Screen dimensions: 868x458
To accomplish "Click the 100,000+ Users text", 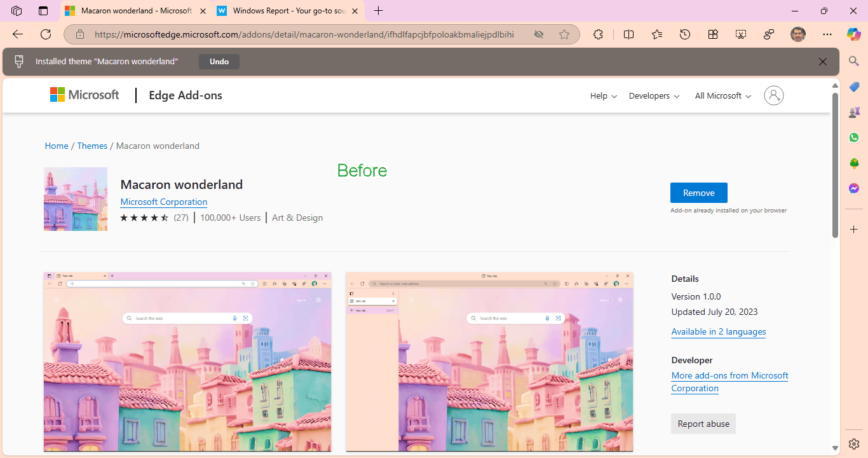I will click(231, 218).
